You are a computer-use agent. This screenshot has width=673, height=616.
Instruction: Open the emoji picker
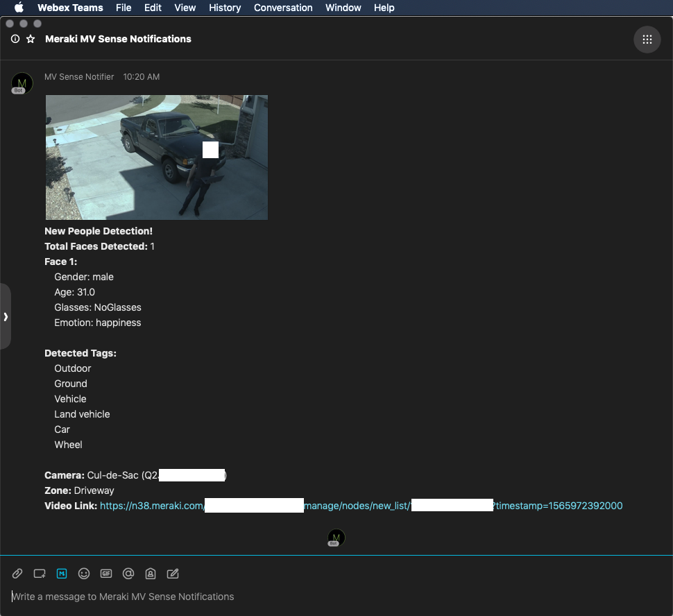click(x=84, y=574)
